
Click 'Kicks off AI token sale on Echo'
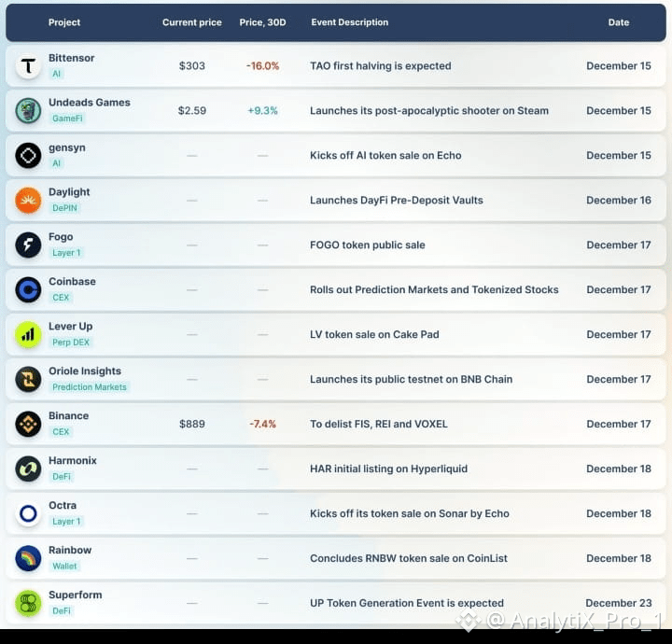coord(385,156)
